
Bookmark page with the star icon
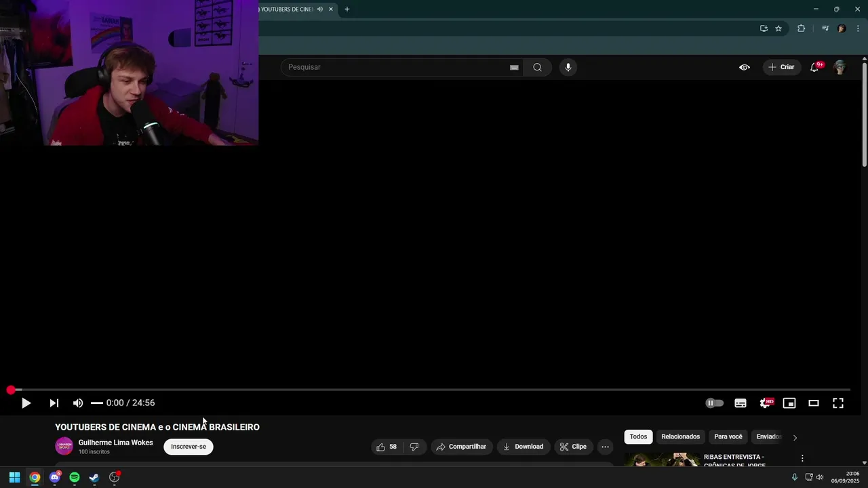pos(778,28)
